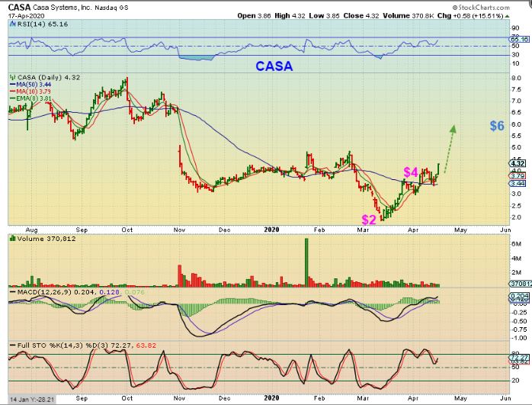Click the CASA (Daily) 4.32 legend label

tap(49, 77)
